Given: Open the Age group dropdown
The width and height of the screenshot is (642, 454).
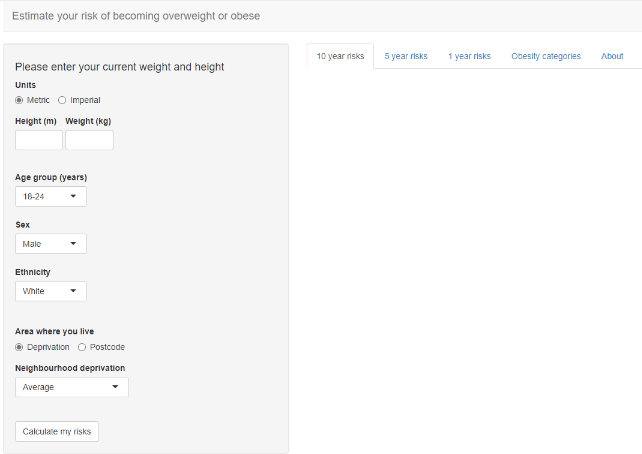Looking at the screenshot, I should click(51, 197).
